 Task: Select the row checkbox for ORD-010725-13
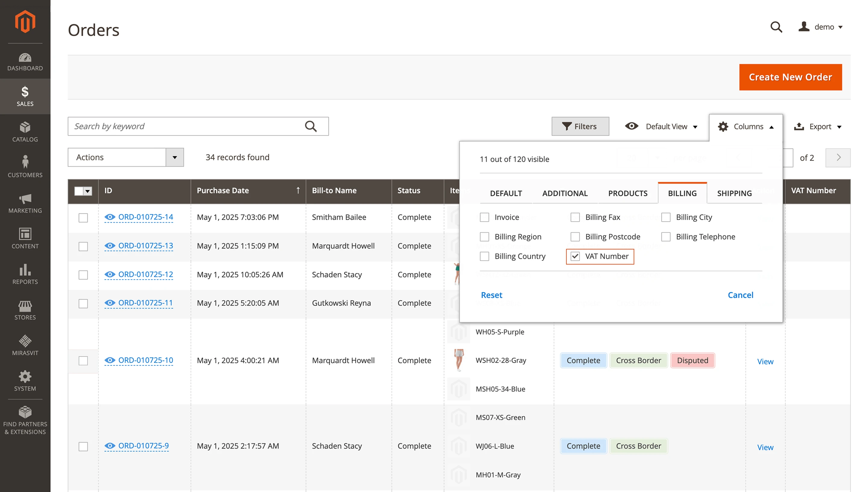tap(83, 246)
